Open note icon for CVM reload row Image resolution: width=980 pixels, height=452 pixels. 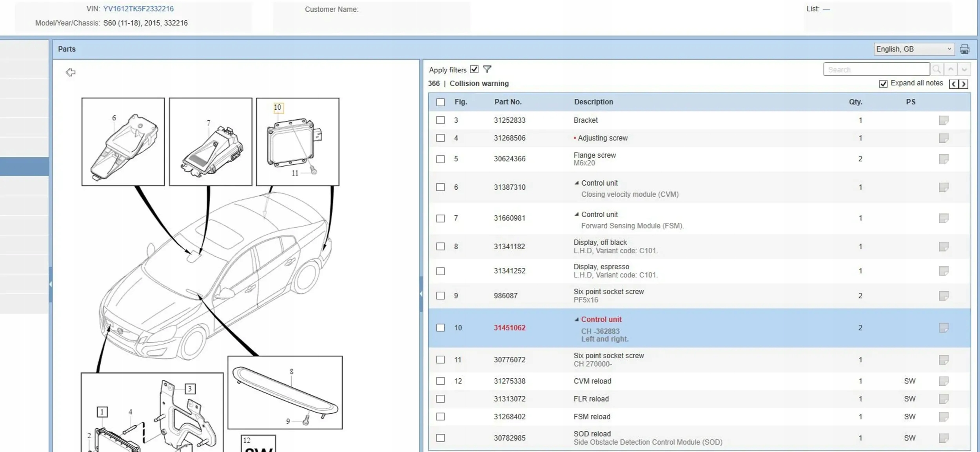[x=944, y=381]
